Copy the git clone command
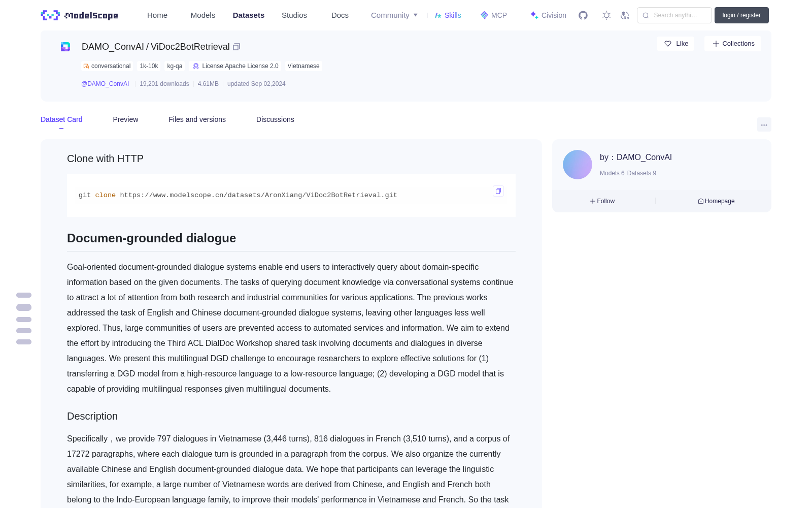 [x=498, y=191]
